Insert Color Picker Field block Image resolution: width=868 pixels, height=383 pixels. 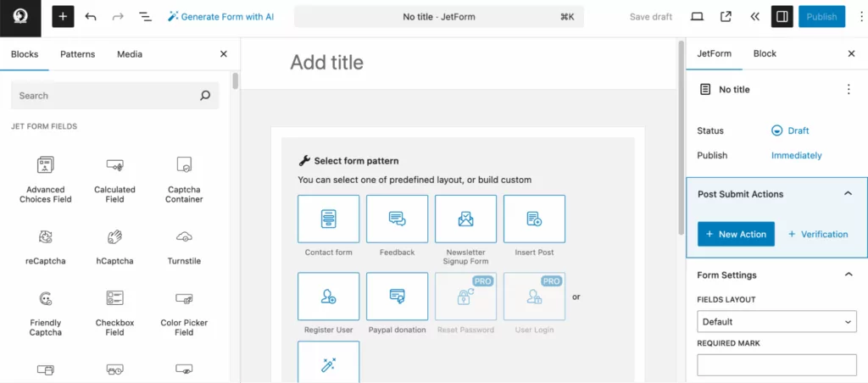[184, 313]
